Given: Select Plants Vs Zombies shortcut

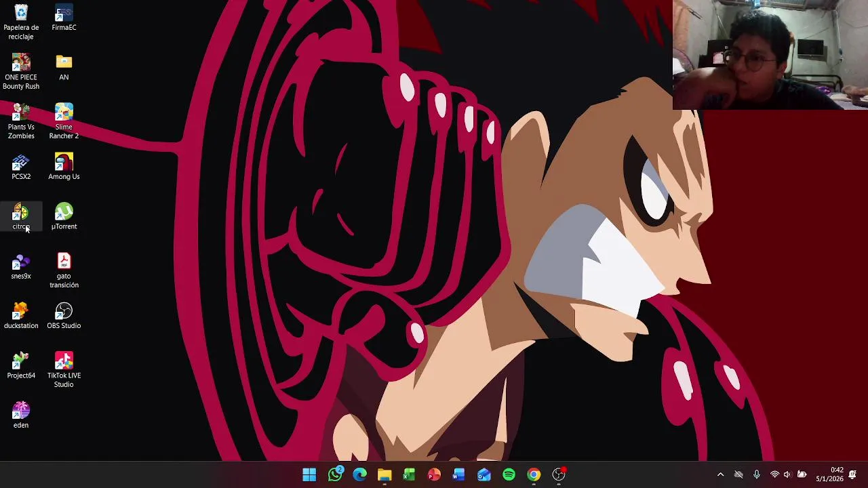Looking at the screenshot, I should [21, 121].
